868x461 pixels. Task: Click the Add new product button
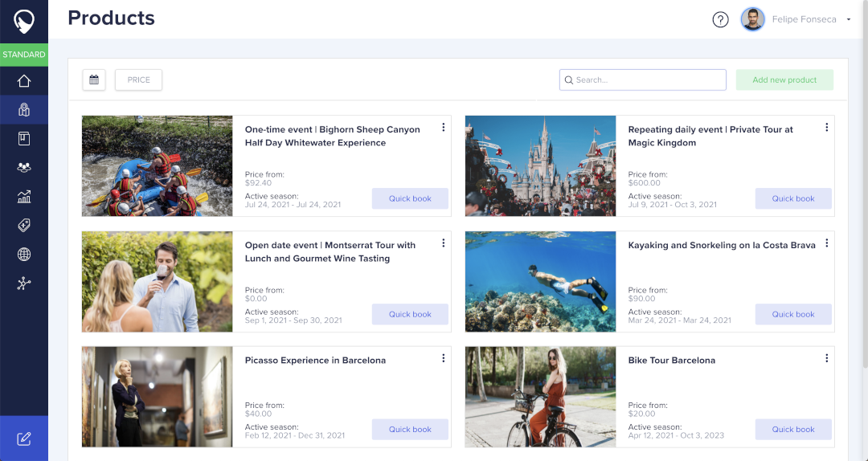point(784,80)
